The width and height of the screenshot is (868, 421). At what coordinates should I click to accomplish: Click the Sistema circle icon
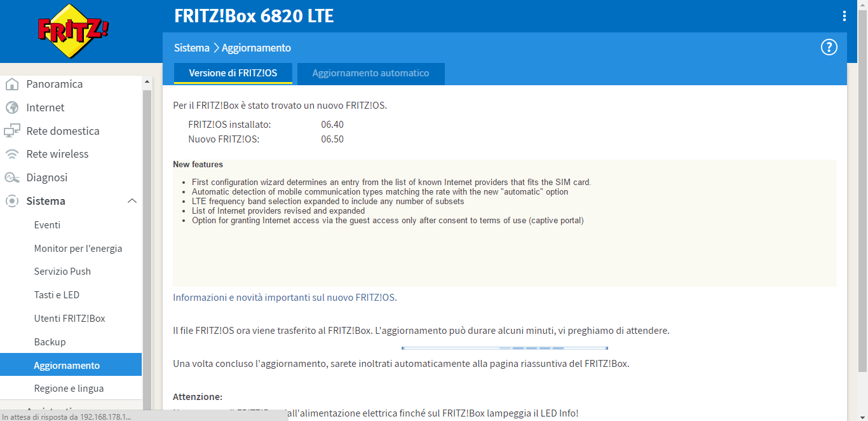pyautogui.click(x=11, y=201)
